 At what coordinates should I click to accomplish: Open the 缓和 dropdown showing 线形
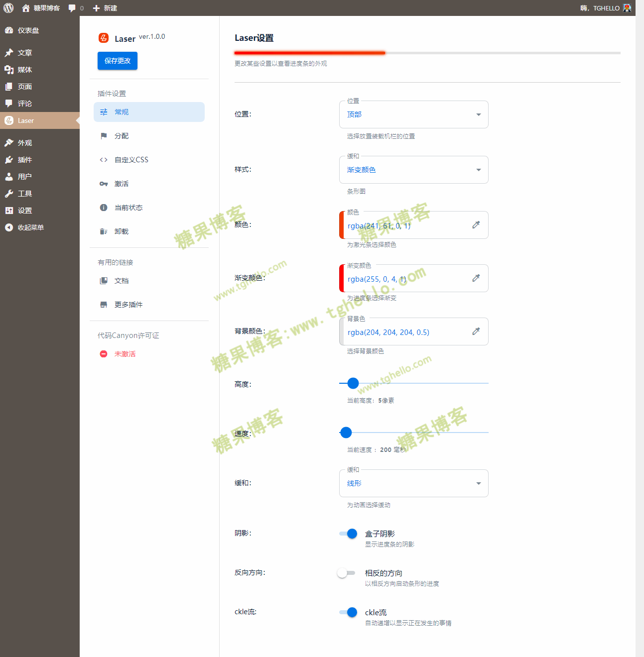pos(414,483)
